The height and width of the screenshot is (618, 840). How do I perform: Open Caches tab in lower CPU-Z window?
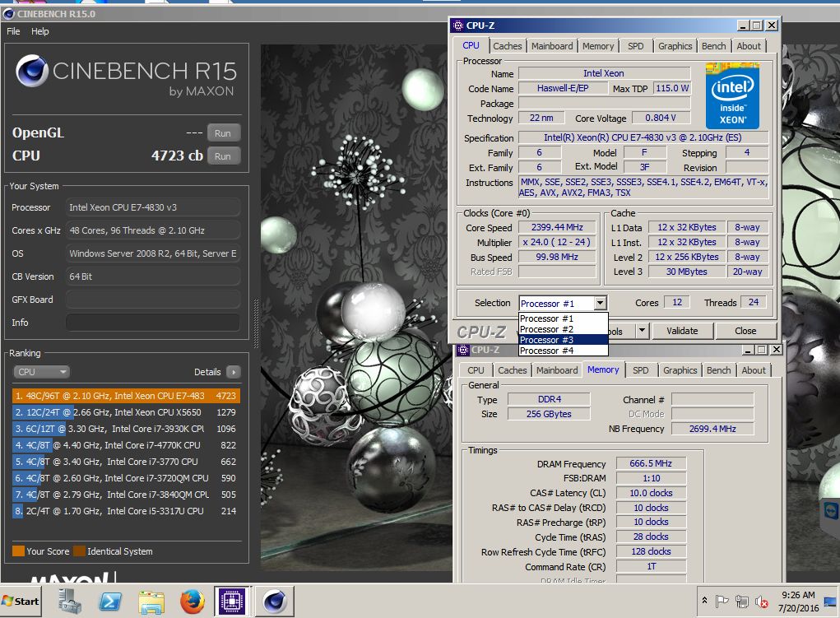(512, 370)
